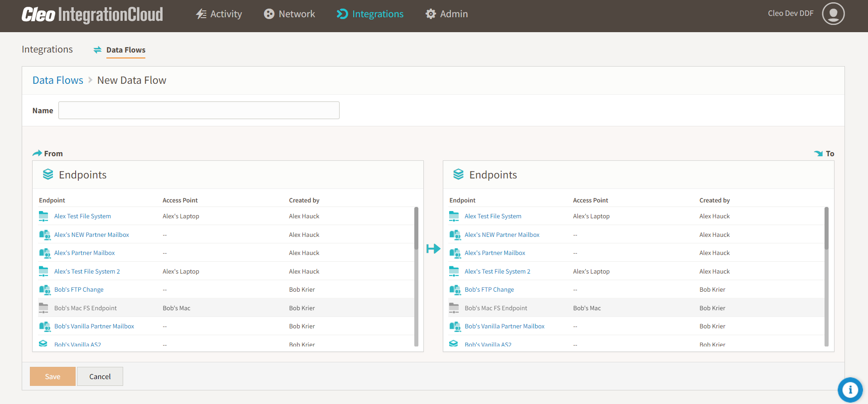
Task: Click gray folder icon for Bob's Mac FS Endpoint in From list
Action: tap(43, 308)
